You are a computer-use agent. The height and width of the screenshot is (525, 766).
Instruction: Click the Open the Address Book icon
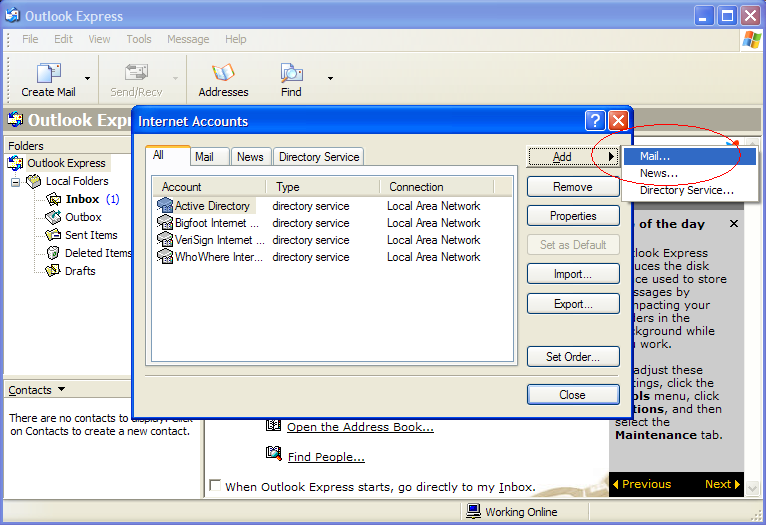pos(274,425)
